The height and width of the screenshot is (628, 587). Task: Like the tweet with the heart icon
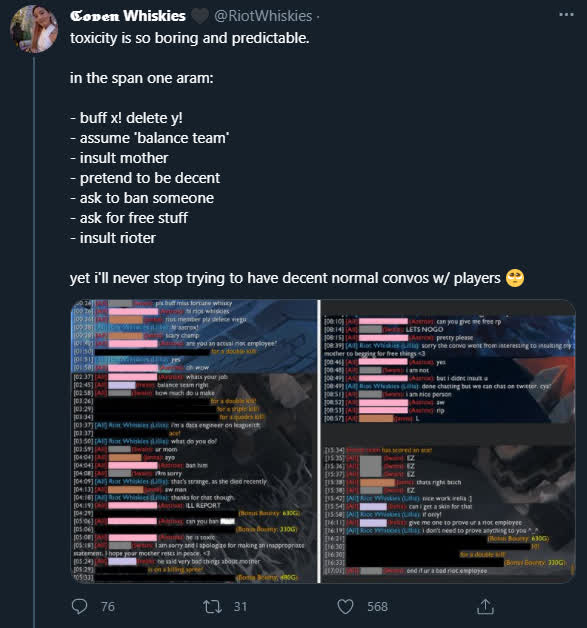click(345, 606)
